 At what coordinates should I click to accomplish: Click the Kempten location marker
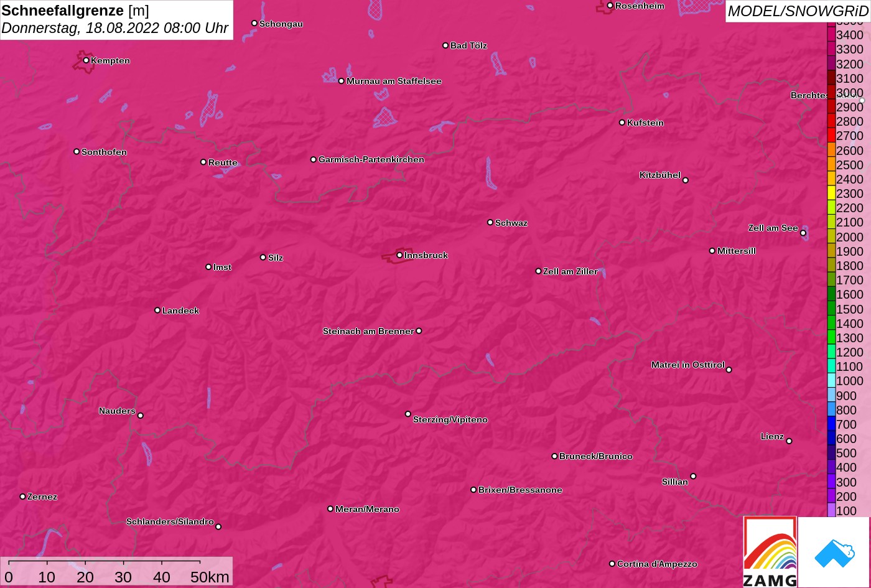tap(86, 60)
